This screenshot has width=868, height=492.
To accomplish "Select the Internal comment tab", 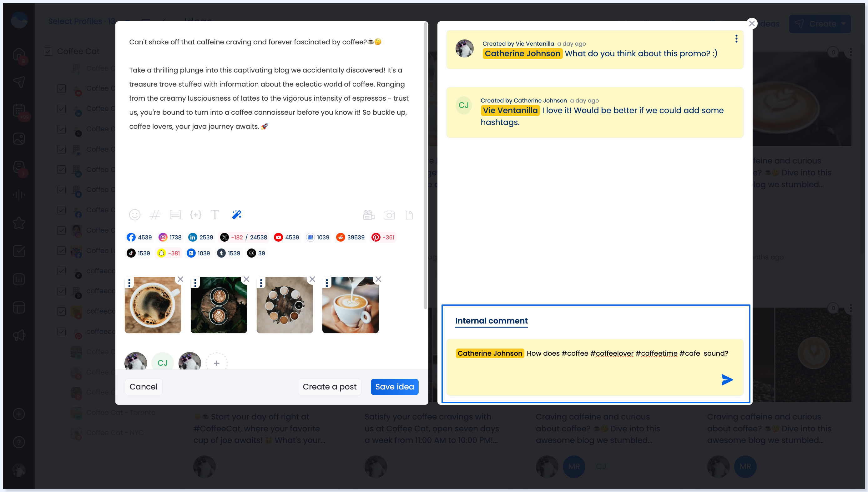I will pos(491,321).
